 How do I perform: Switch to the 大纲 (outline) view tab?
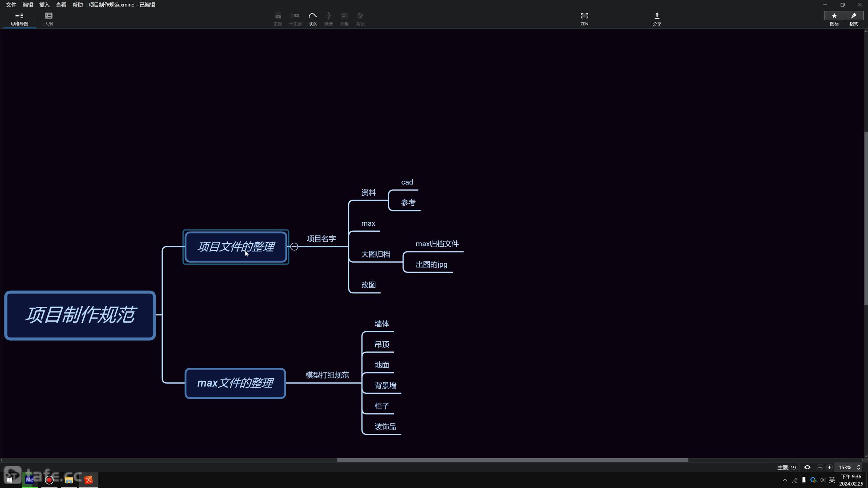(48, 19)
